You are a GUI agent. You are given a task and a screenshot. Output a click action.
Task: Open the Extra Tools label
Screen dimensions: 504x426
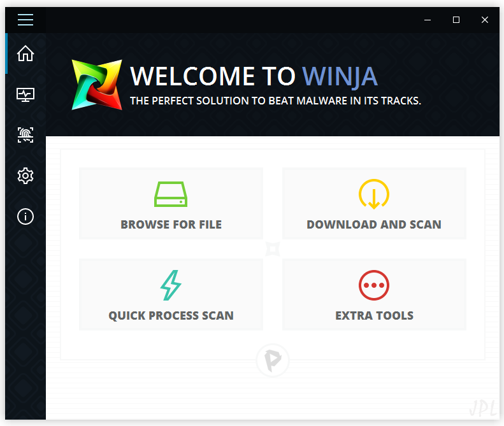click(x=374, y=316)
